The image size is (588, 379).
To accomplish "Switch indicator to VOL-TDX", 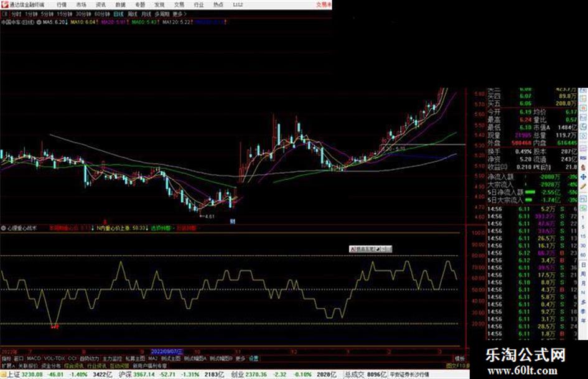I will 54,358.
